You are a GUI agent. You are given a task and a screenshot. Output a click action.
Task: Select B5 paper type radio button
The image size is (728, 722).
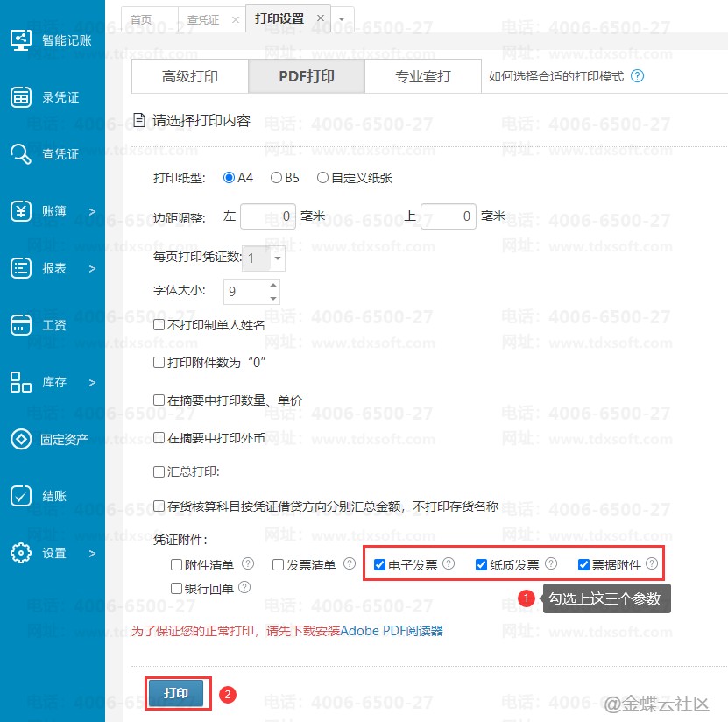(x=277, y=178)
